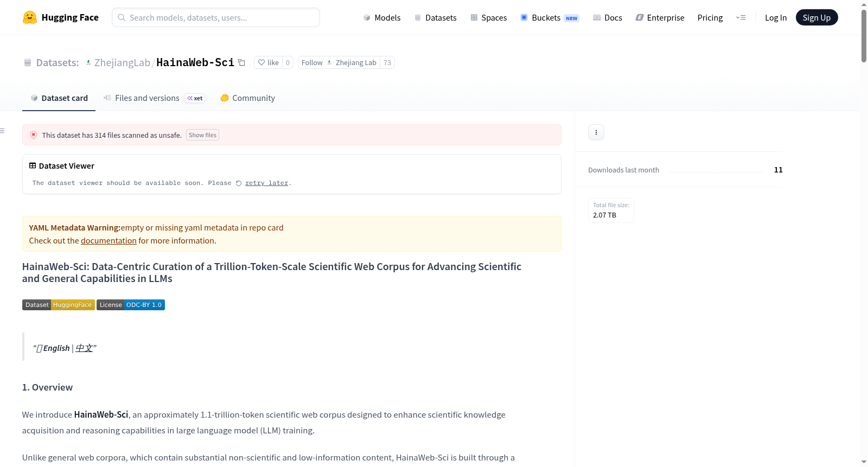Click the HainaWeb-Sci dataset title

195,62
